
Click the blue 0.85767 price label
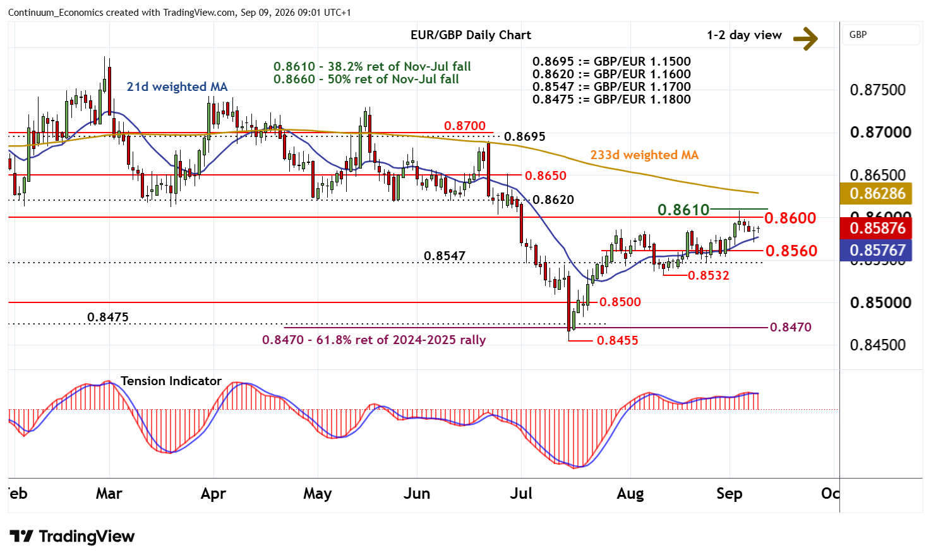[x=877, y=250]
